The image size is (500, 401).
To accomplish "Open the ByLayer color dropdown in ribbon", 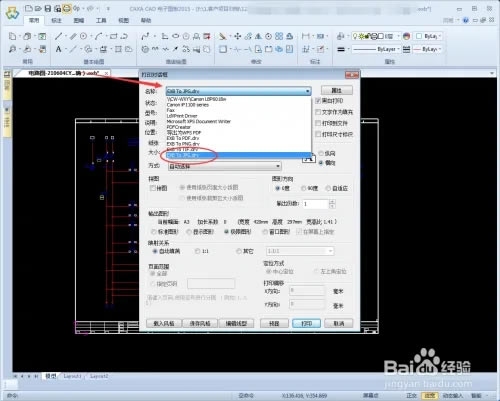I will [x=428, y=36].
